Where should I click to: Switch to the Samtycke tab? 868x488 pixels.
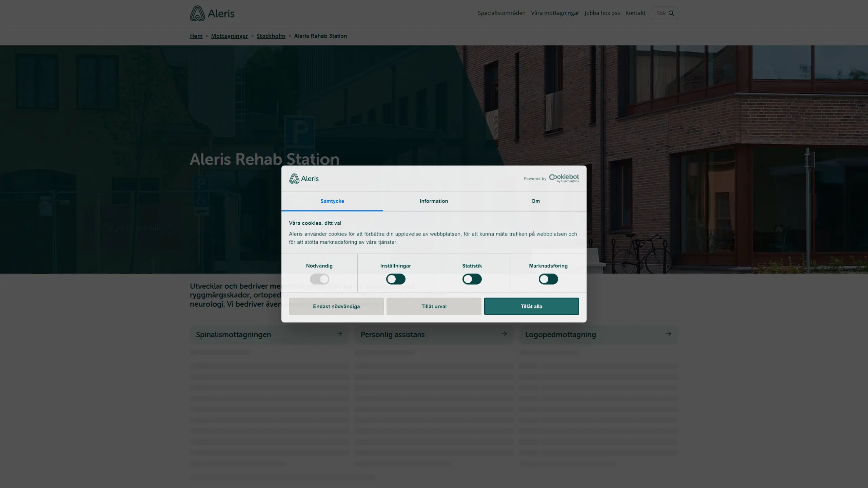point(332,201)
